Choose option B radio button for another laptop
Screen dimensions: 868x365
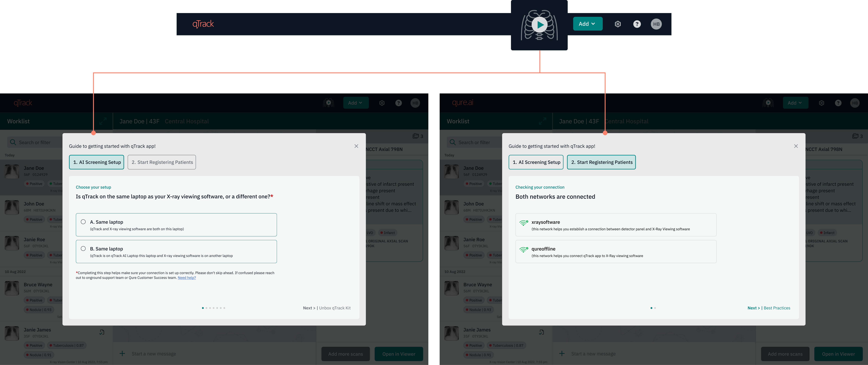(x=83, y=249)
